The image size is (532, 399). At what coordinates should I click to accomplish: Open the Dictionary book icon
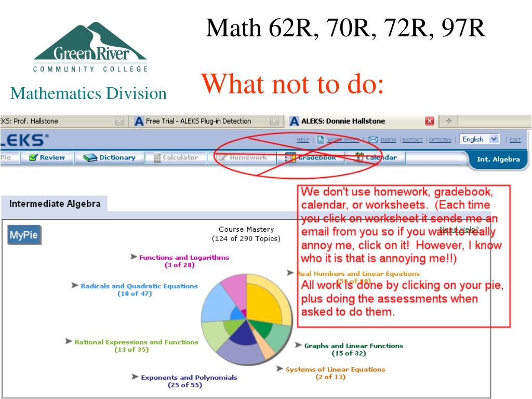pos(90,158)
